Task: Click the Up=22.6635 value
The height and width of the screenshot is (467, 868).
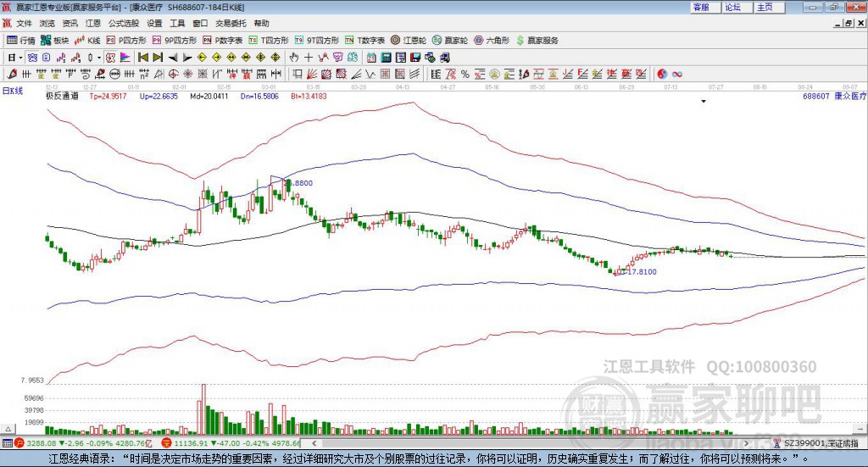Action: (x=159, y=96)
